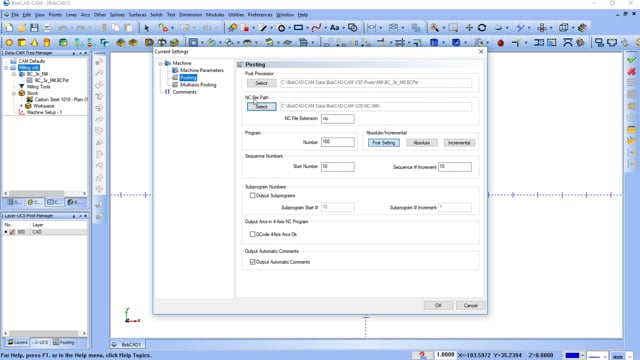Check the GCode 4Axis Arcs Ok box
Screen dimensions: 640x360
coord(252,234)
